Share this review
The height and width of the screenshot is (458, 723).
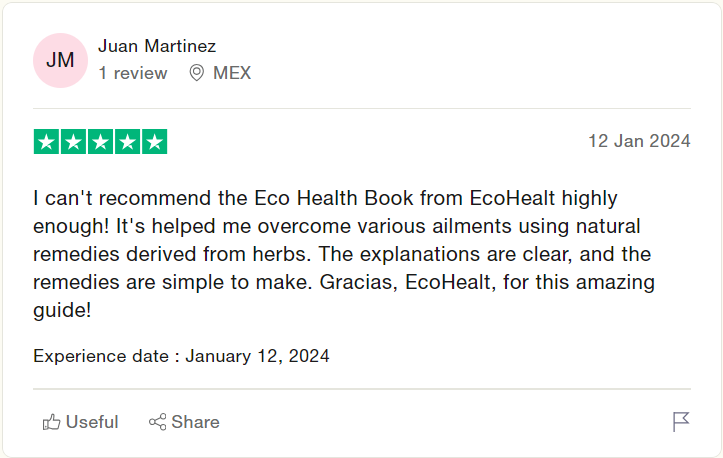click(x=184, y=422)
